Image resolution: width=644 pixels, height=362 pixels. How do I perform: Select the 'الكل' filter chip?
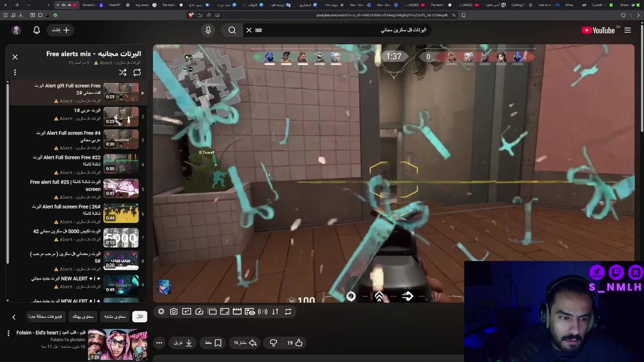[x=139, y=317]
